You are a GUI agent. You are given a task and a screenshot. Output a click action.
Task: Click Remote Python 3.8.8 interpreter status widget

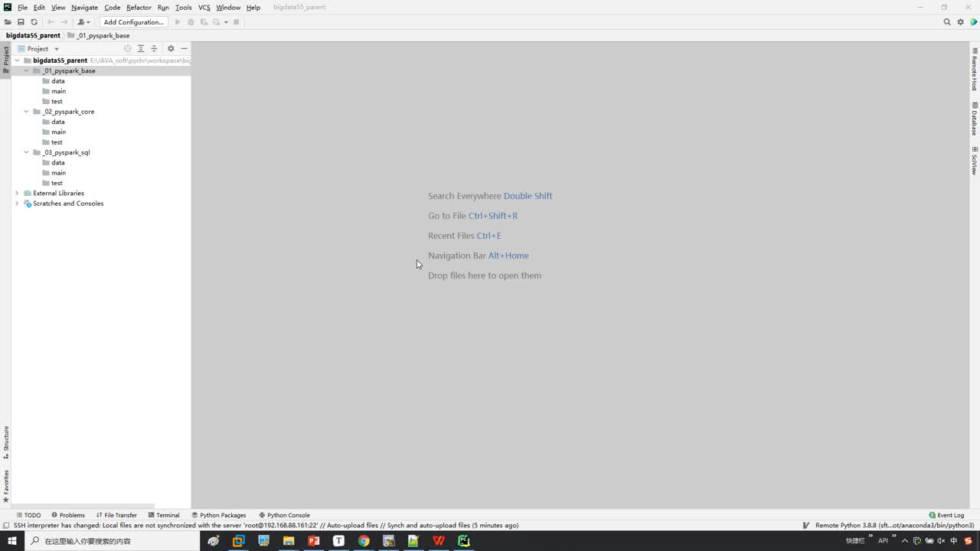[894, 526]
